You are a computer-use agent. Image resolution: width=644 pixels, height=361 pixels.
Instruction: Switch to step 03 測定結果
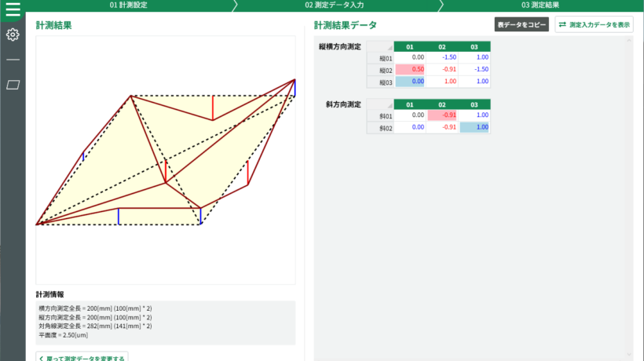coord(540,5)
